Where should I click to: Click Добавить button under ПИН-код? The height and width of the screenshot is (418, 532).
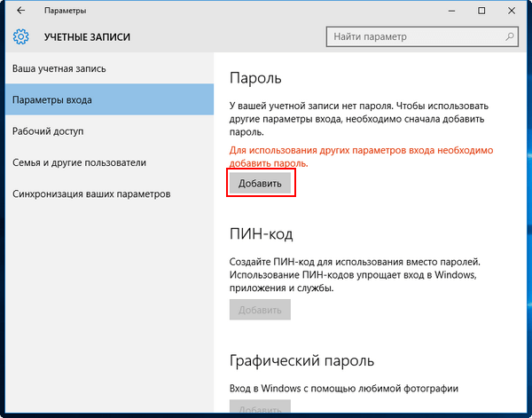(x=260, y=310)
